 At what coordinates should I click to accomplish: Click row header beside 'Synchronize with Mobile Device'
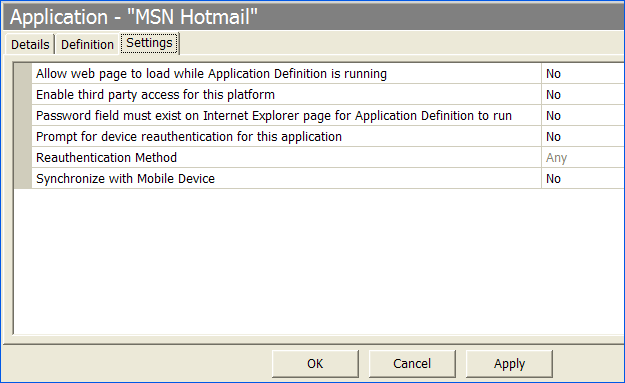23,179
